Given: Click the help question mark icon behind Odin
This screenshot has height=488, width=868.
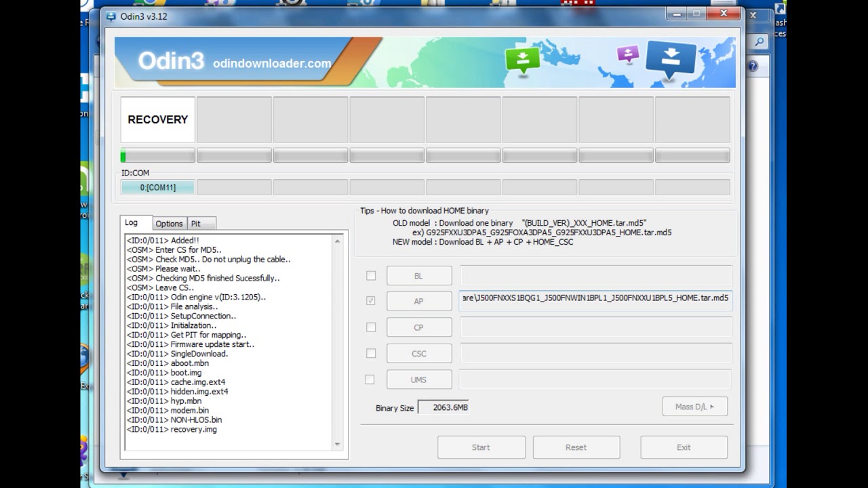Looking at the screenshot, I should click(x=753, y=66).
